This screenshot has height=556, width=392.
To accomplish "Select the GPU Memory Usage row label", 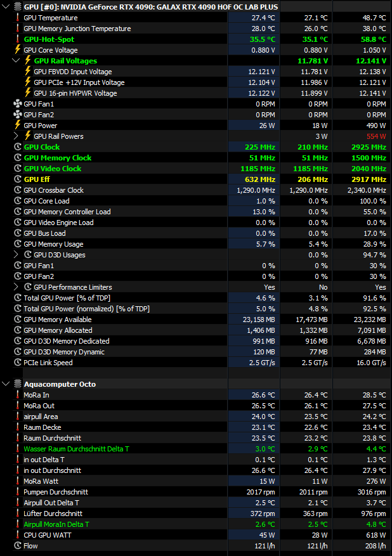I will pyautogui.click(x=53, y=244).
